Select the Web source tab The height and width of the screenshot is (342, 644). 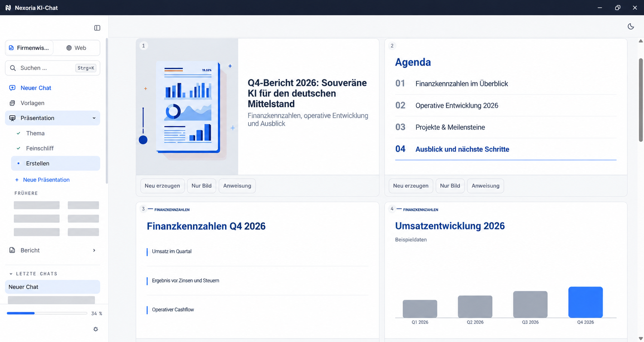76,48
